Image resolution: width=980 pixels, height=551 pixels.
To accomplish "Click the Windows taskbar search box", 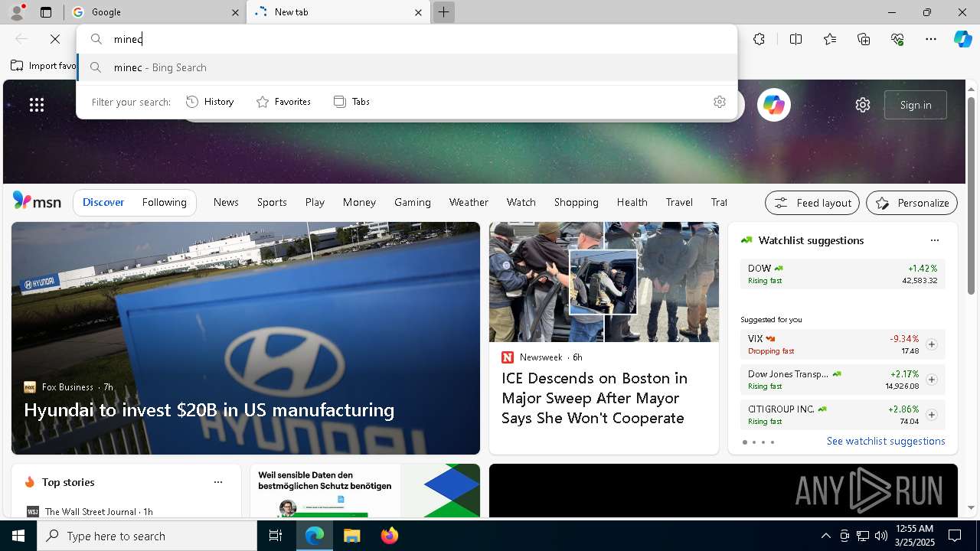I will pos(147,536).
